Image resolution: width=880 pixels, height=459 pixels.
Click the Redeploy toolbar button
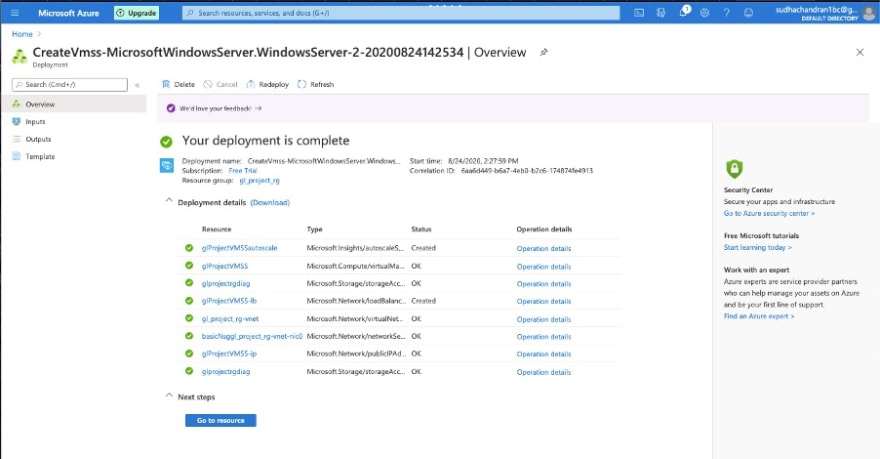point(268,84)
